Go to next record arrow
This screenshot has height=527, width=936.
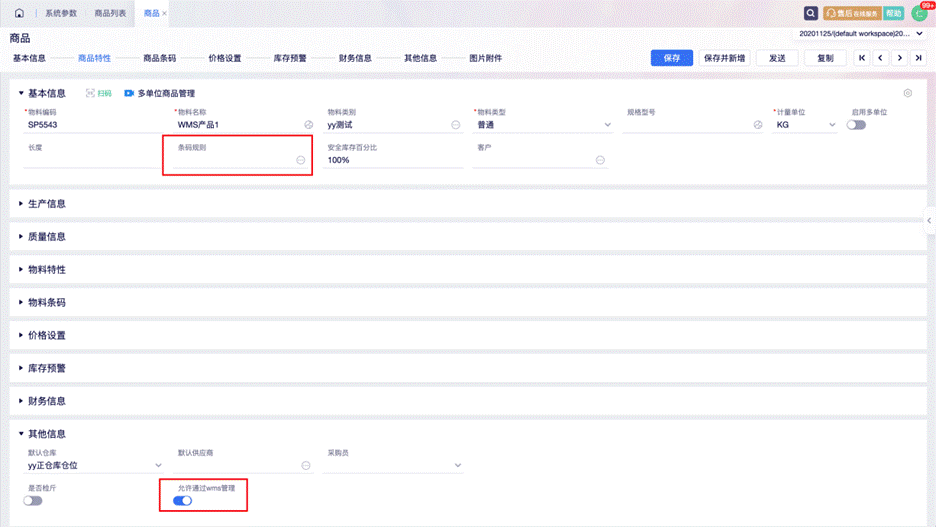point(900,58)
